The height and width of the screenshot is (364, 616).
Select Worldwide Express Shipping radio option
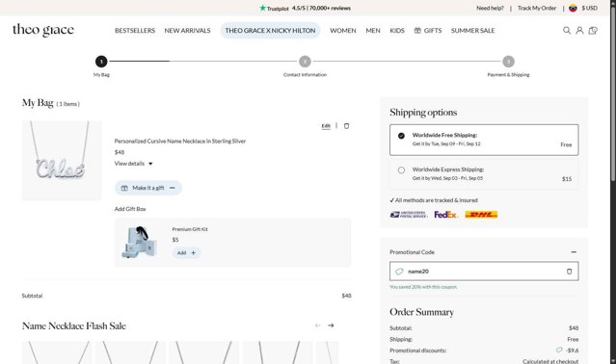[401, 170]
